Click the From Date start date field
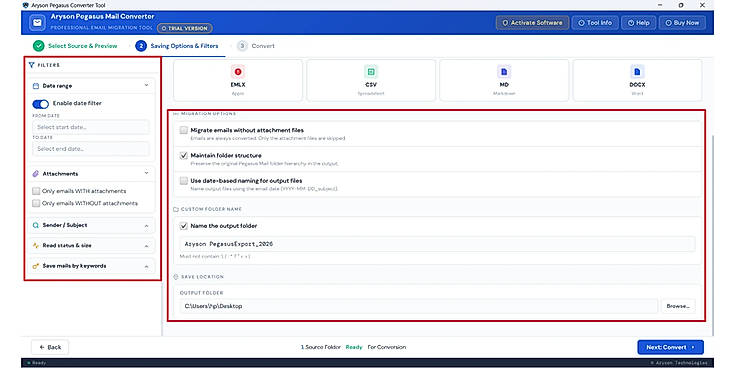The image size is (736, 368). click(91, 127)
